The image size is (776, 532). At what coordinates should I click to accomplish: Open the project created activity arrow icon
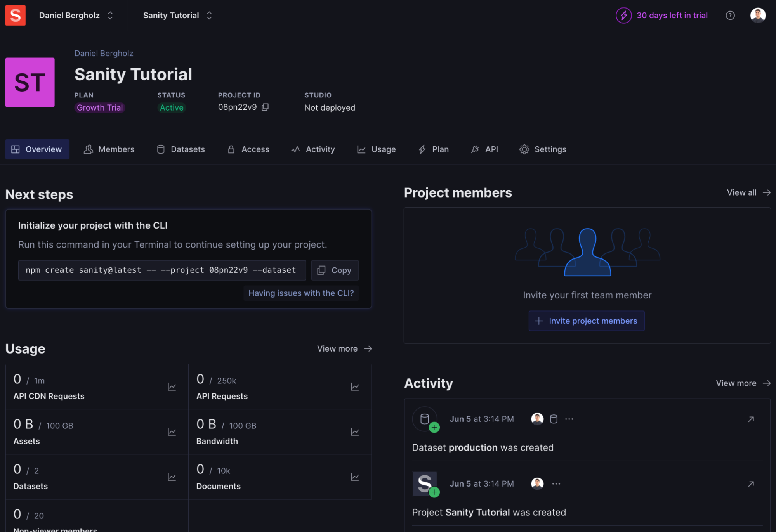751,484
